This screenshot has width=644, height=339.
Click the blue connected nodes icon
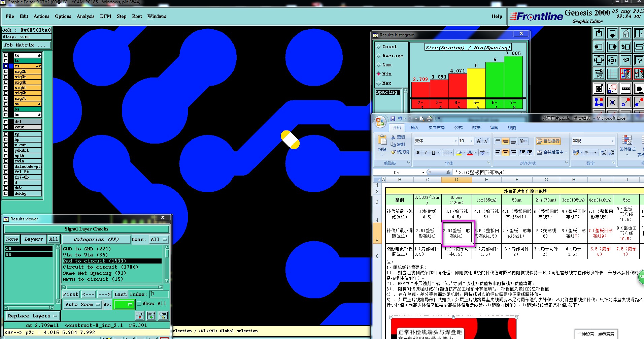click(x=599, y=102)
